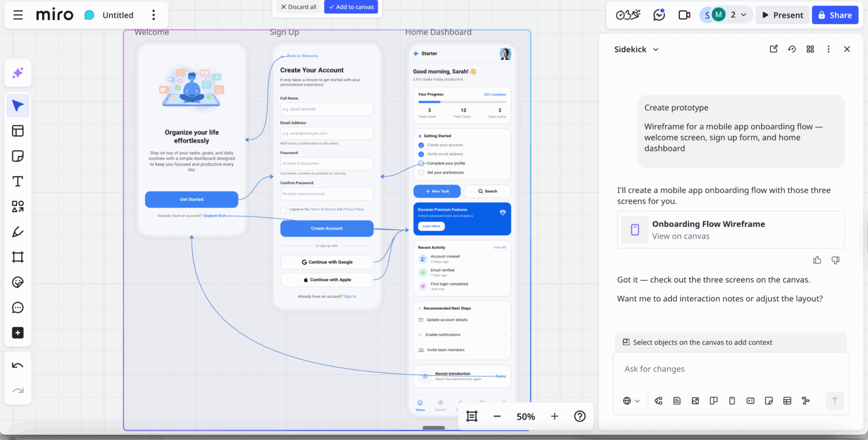
Task: Click Discard all
Action: [298, 7]
